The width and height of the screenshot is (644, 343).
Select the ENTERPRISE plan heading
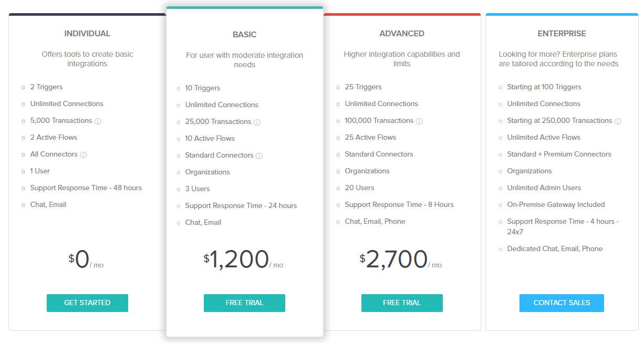click(562, 33)
